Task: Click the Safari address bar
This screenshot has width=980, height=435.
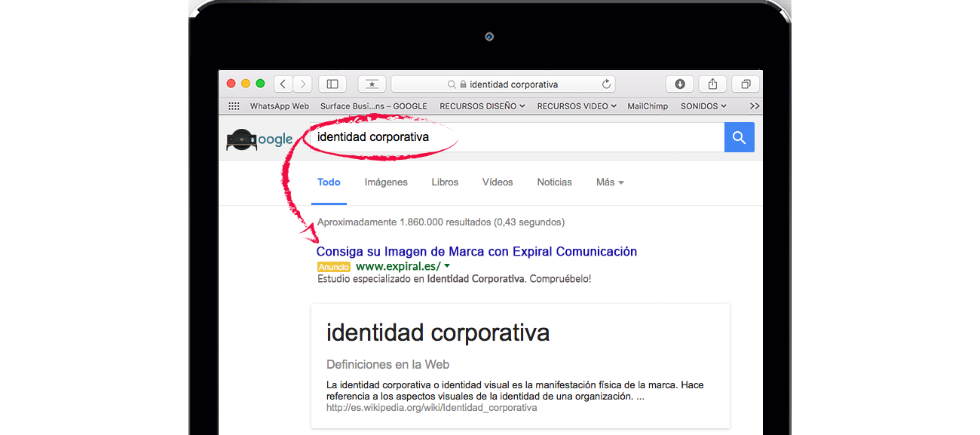Action: point(503,84)
